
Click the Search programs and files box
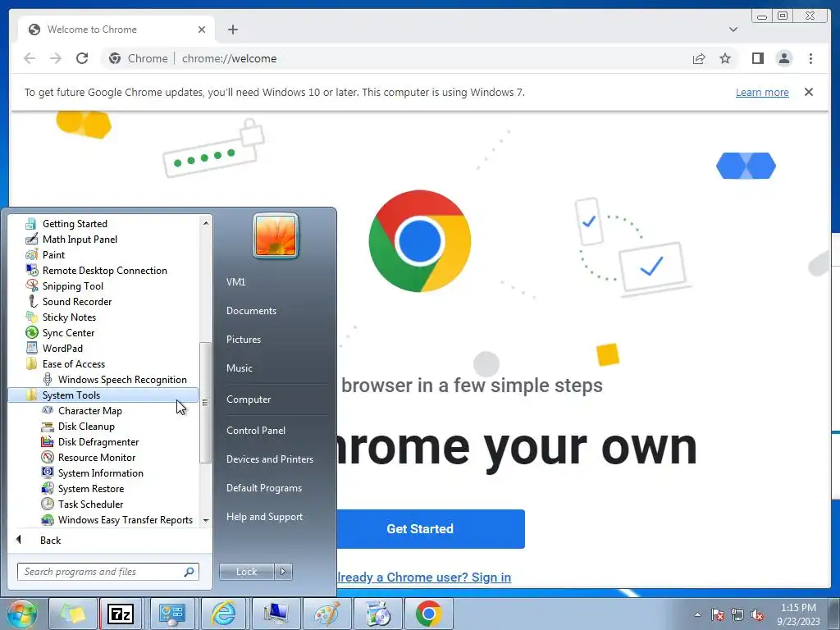tap(107, 572)
